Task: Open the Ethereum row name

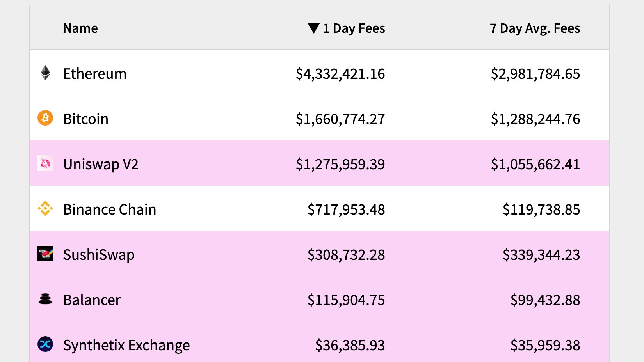Action: click(x=95, y=74)
